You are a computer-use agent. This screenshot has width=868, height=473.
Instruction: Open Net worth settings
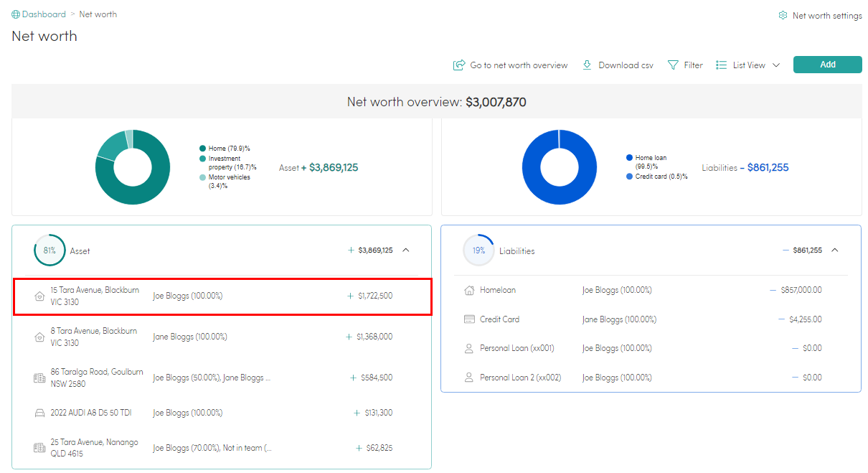point(827,16)
